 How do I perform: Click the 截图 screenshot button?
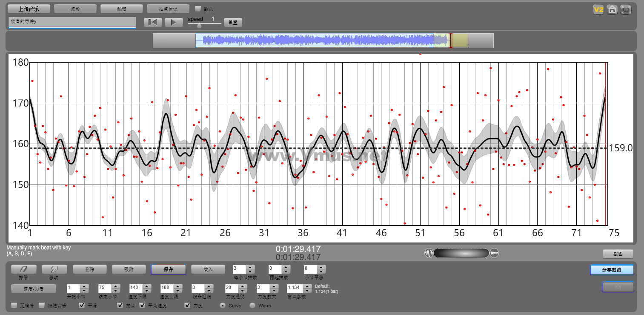[x=618, y=254]
